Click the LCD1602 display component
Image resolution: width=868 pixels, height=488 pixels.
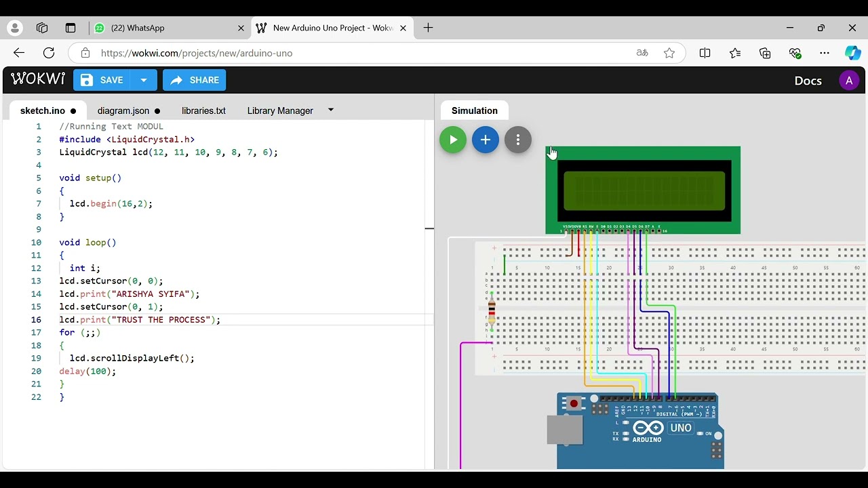pos(643,190)
